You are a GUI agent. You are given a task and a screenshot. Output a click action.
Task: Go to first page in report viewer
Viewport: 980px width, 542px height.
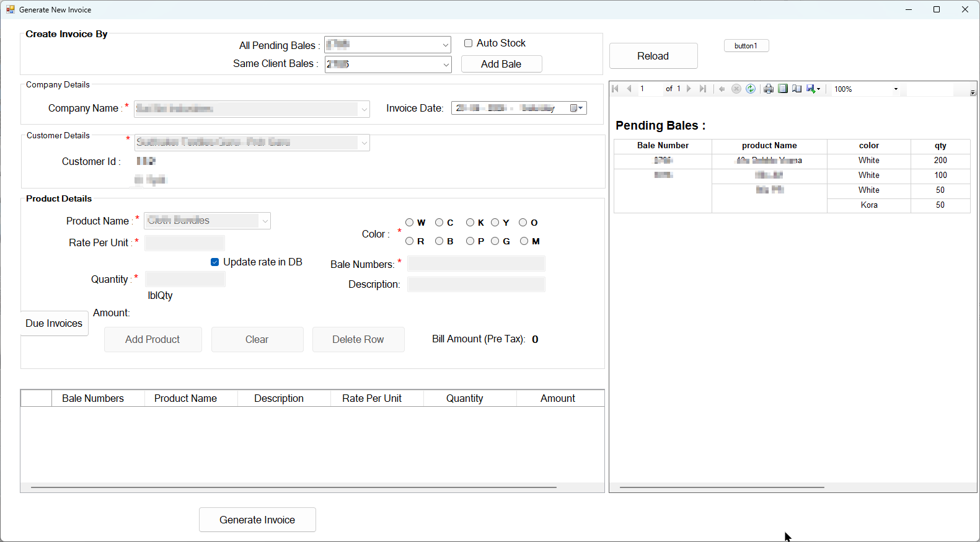tap(615, 89)
